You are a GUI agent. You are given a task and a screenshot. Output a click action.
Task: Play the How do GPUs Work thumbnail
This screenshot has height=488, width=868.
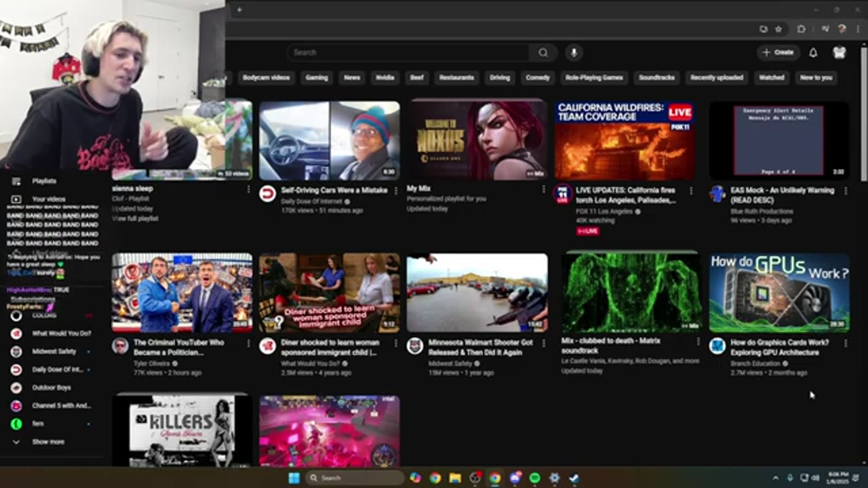click(x=779, y=292)
